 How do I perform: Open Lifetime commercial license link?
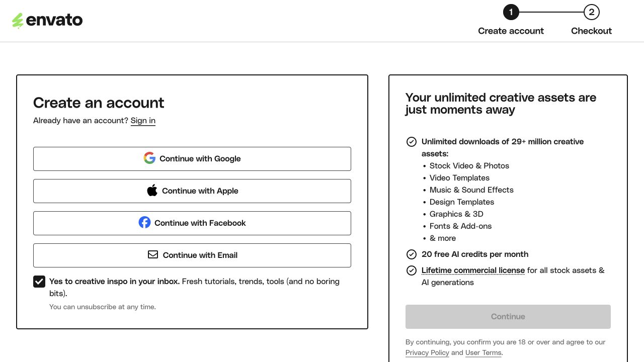tap(473, 270)
